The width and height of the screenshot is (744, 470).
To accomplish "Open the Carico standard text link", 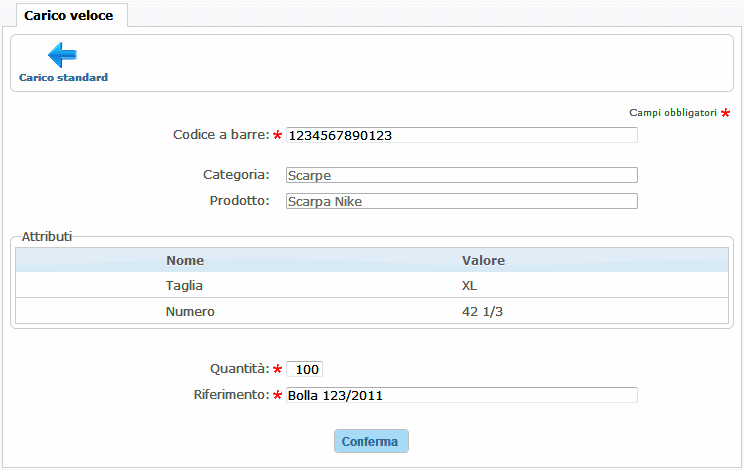I will (x=63, y=78).
